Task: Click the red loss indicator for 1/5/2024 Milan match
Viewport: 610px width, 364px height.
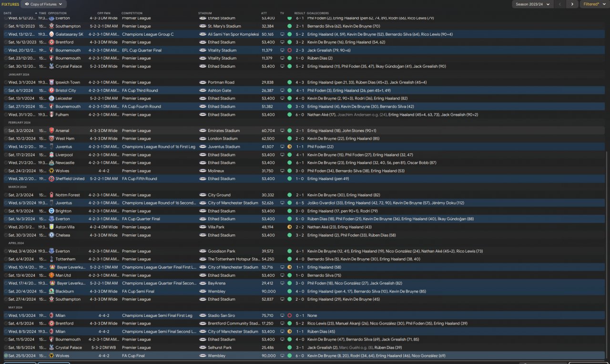Action: click(x=289, y=315)
